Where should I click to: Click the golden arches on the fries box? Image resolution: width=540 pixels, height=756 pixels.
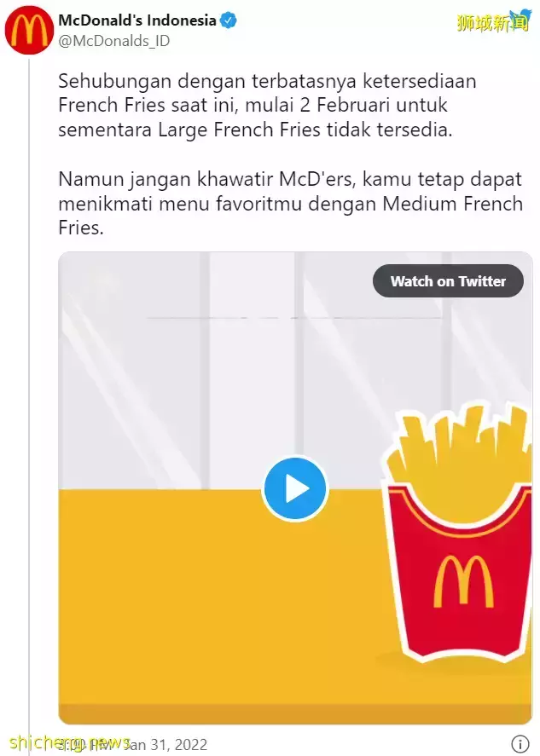[x=463, y=580]
